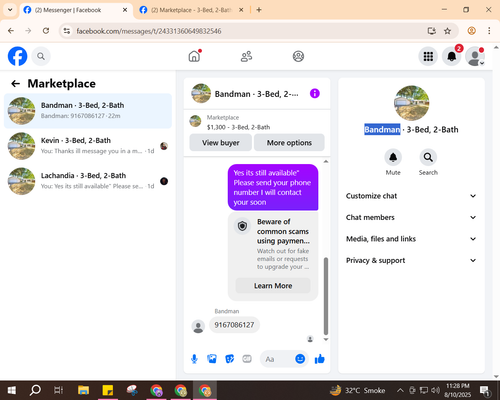This screenshot has height=400, width=500.
Task: Open site information icon in address bar
Action: [67, 31]
